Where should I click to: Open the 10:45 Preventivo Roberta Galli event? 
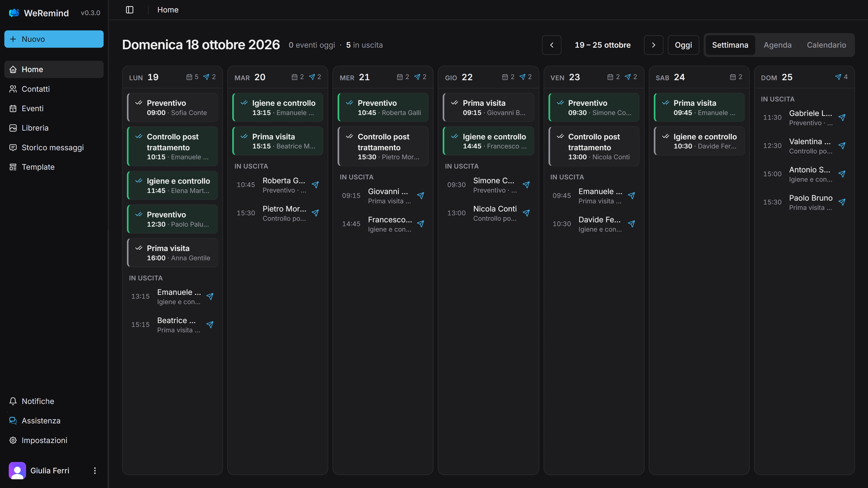click(383, 108)
